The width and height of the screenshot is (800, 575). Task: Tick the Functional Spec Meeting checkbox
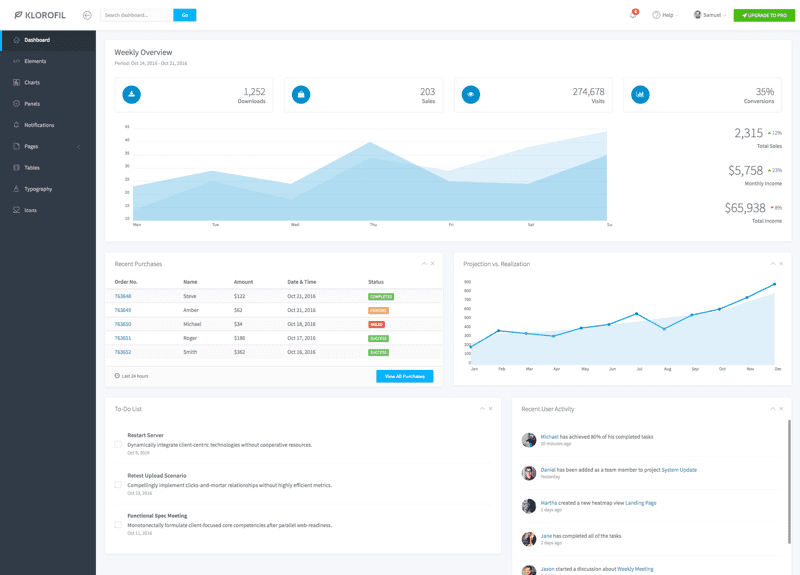point(118,524)
